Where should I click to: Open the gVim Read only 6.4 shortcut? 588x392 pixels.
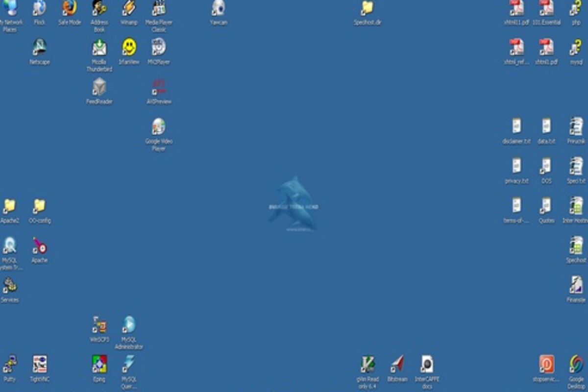(x=367, y=365)
